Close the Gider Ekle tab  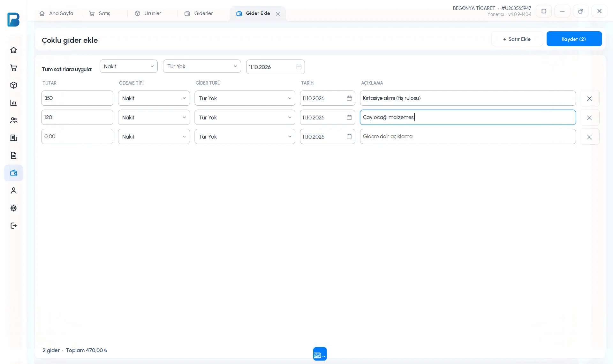coord(278,14)
